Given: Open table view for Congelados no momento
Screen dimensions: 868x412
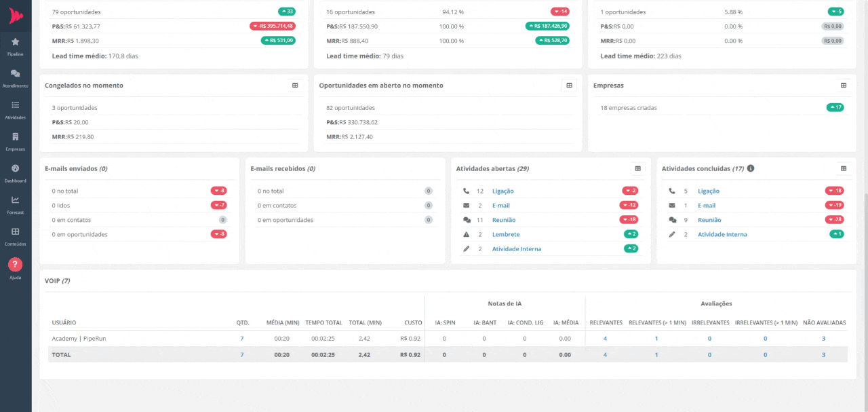Looking at the screenshot, I should 295,86.
